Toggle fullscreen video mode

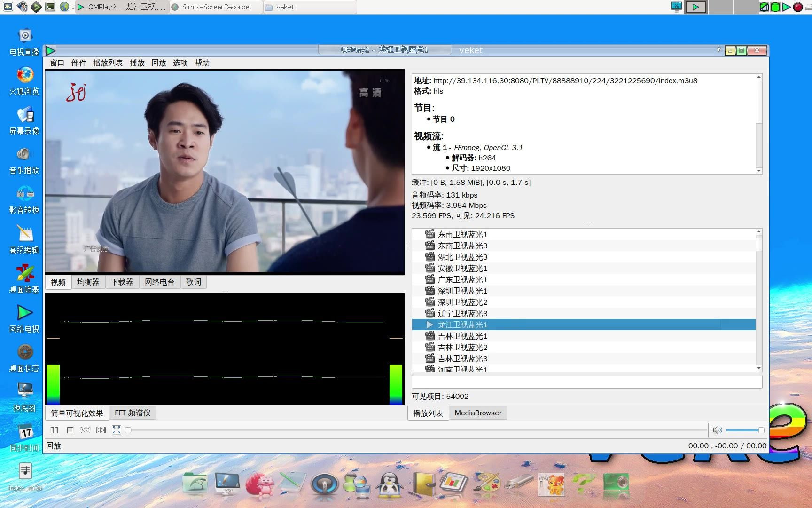[117, 430]
